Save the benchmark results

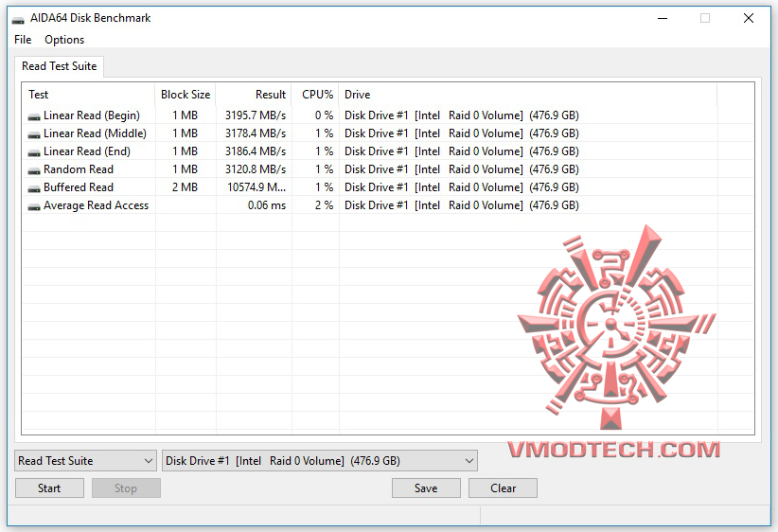click(x=426, y=488)
